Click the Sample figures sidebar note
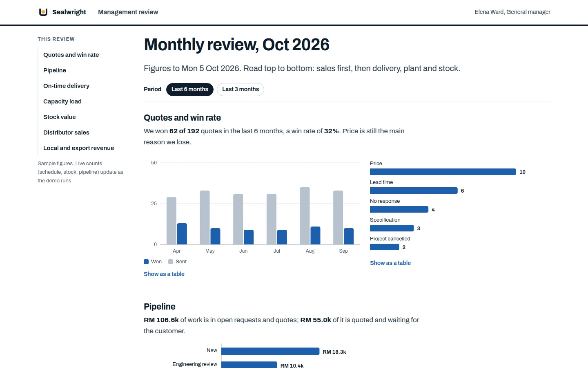The width and height of the screenshot is (588, 368). tap(80, 172)
